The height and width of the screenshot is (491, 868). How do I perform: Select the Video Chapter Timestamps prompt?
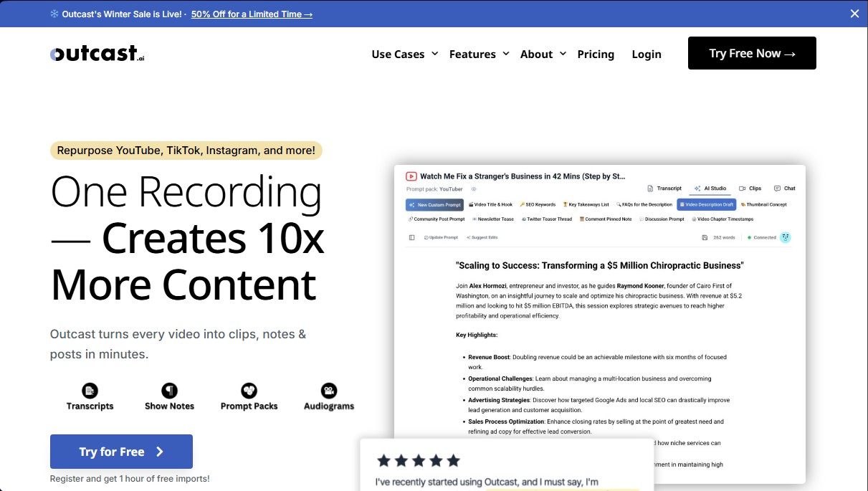pyautogui.click(x=722, y=219)
